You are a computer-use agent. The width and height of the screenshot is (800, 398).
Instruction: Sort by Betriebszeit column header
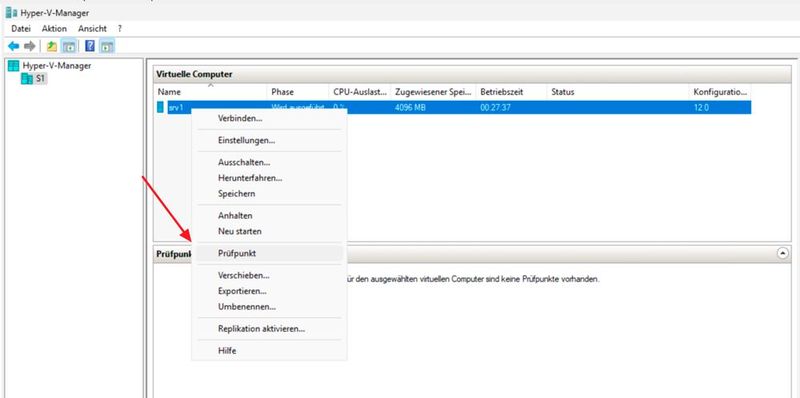511,92
